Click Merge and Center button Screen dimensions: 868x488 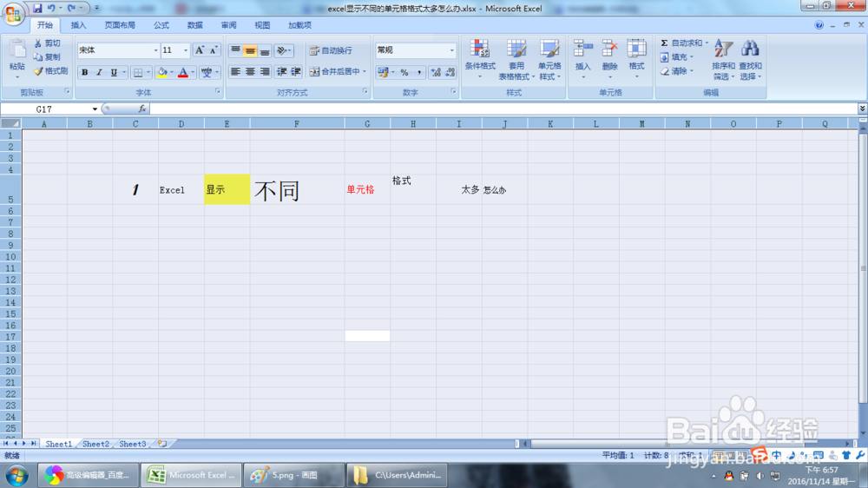coord(334,72)
